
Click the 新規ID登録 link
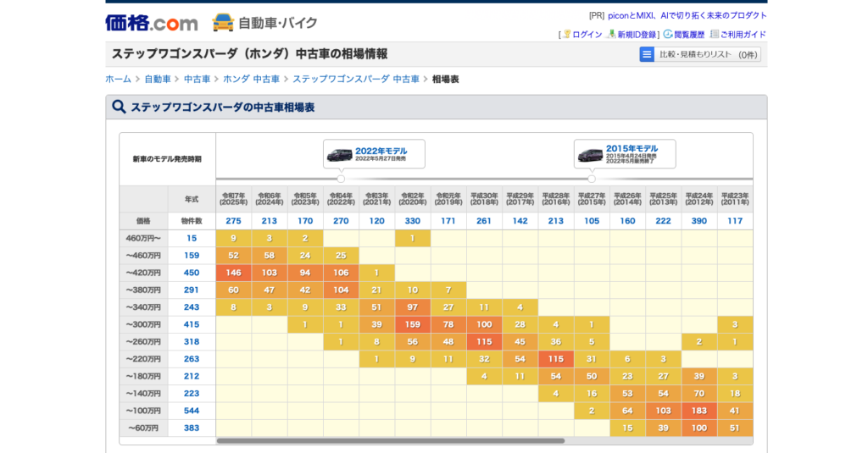[637, 35]
